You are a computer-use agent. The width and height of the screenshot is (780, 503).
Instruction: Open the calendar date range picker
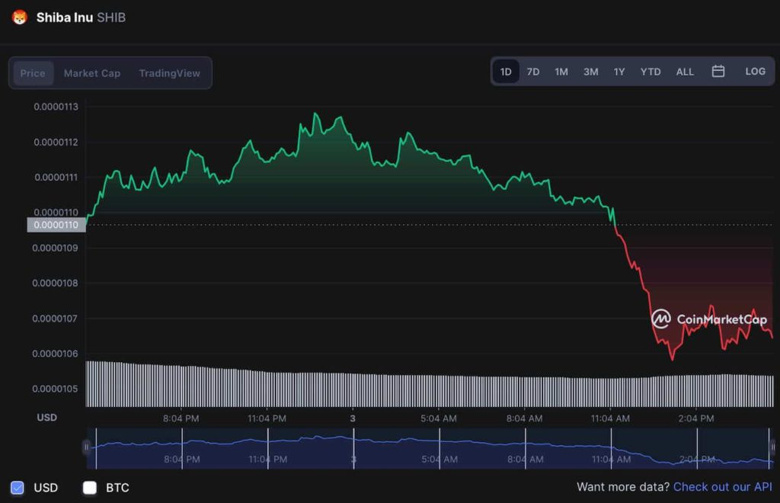coord(718,72)
